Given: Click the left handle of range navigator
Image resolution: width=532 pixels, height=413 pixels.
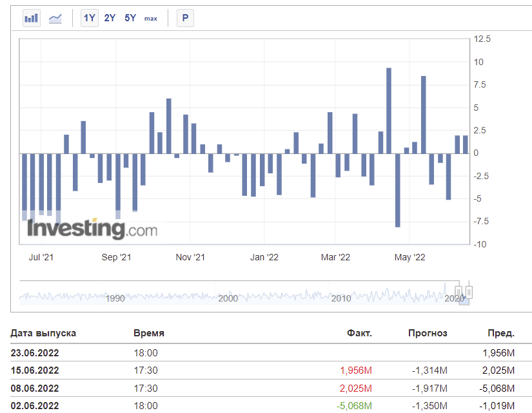Looking at the screenshot, I should click(x=458, y=292).
